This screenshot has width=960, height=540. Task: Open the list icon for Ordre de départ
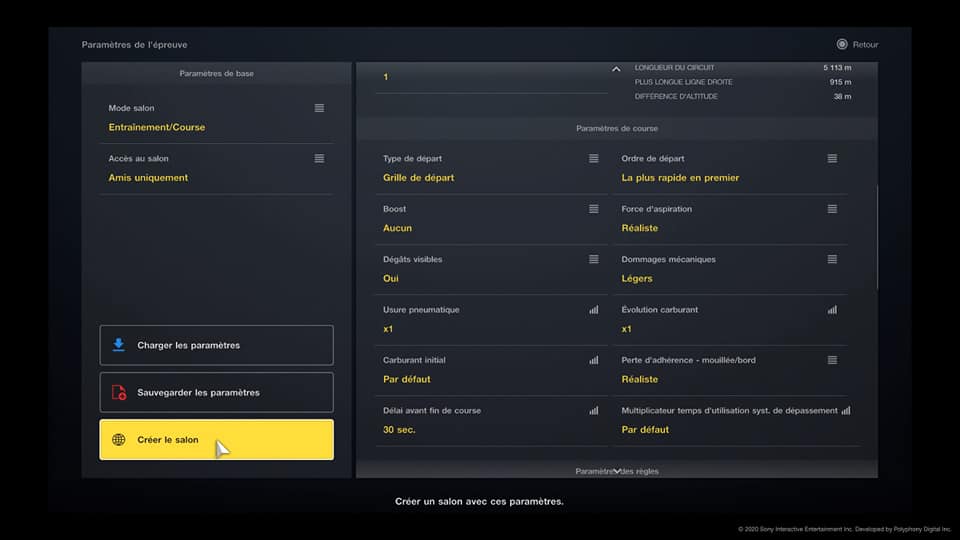832,159
